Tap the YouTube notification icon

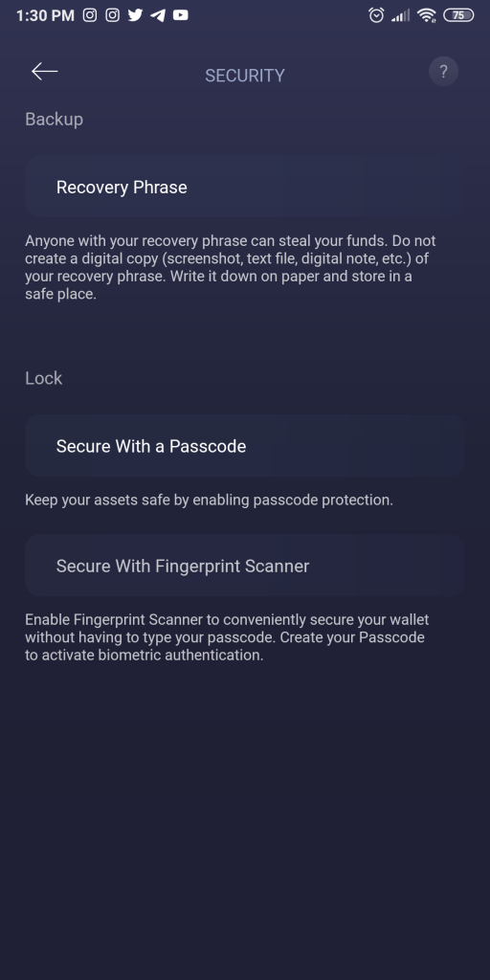[x=181, y=15]
